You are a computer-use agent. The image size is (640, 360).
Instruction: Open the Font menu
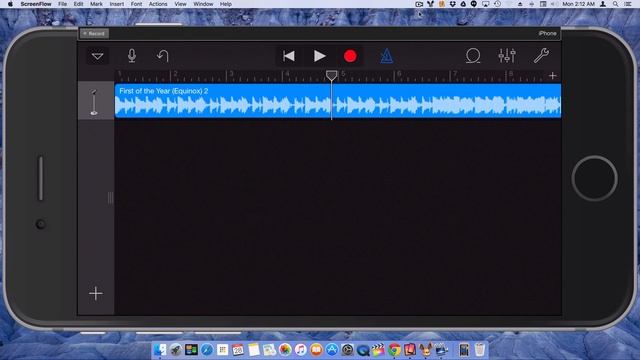(x=136, y=4)
